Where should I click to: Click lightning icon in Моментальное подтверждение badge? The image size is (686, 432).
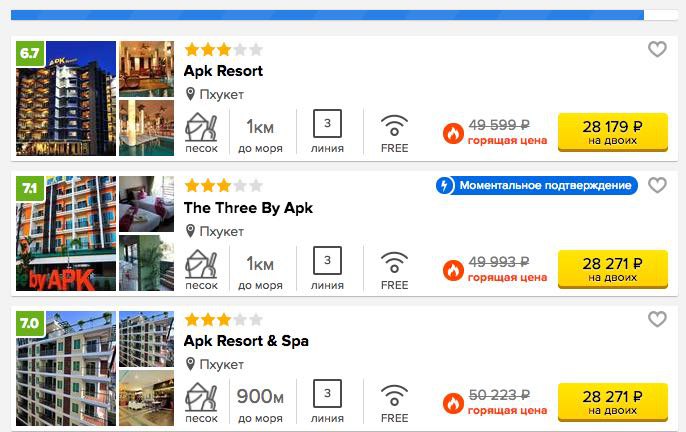coord(444,186)
